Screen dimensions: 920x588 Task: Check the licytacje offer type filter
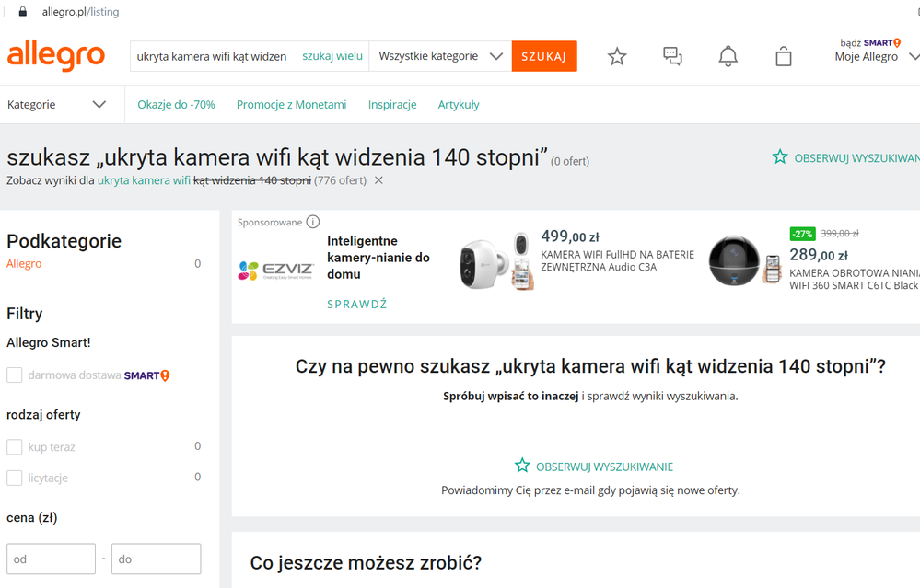tap(14, 477)
